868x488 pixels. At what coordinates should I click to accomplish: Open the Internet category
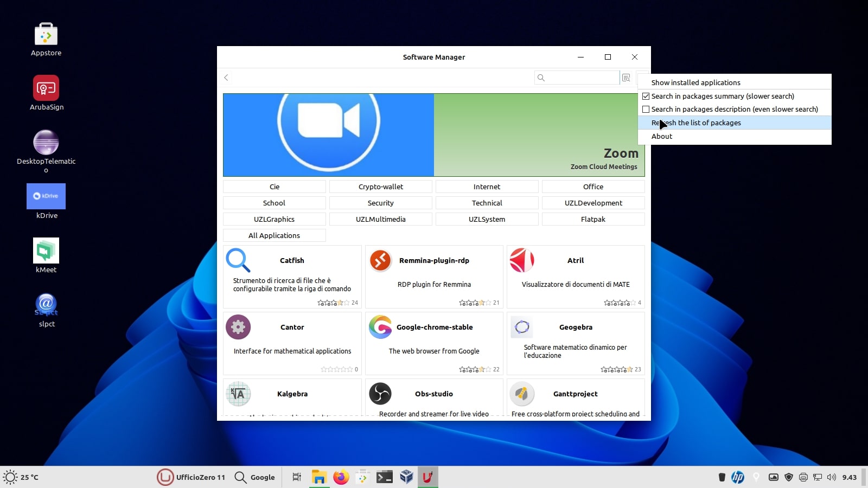coord(487,187)
